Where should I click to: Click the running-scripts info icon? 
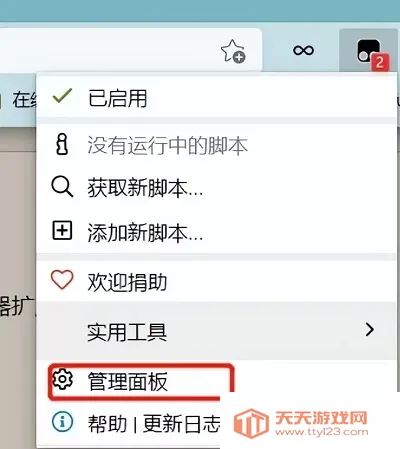62,144
